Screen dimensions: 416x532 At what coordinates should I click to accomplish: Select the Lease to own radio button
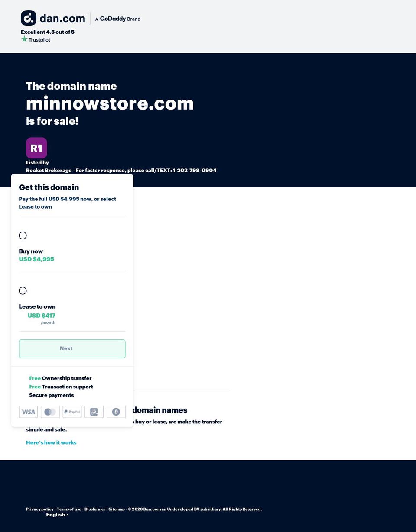[x=23, y=290]
